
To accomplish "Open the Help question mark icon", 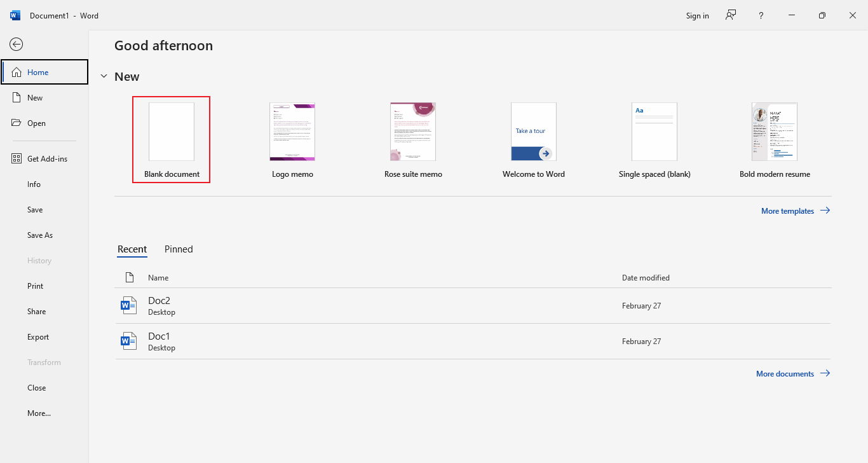I will click(761, 15).
